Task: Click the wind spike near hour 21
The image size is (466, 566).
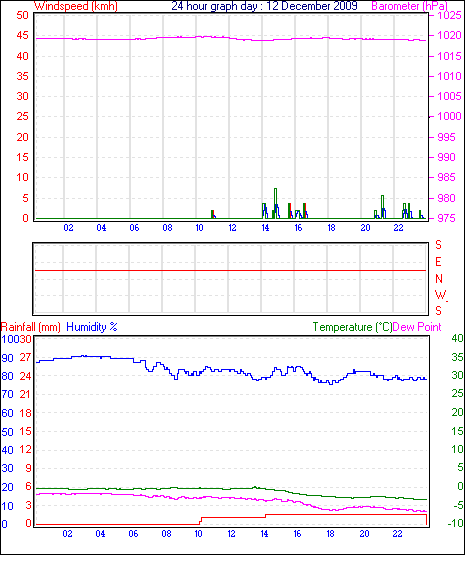Action: coord(382,207)
